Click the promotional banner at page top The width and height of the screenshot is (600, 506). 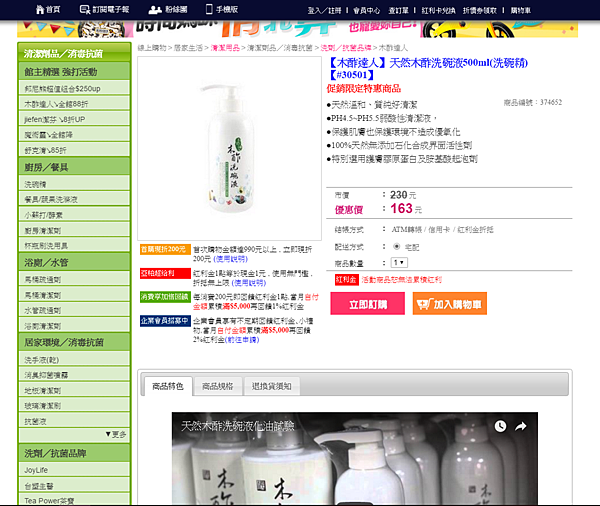pos(297,29)
